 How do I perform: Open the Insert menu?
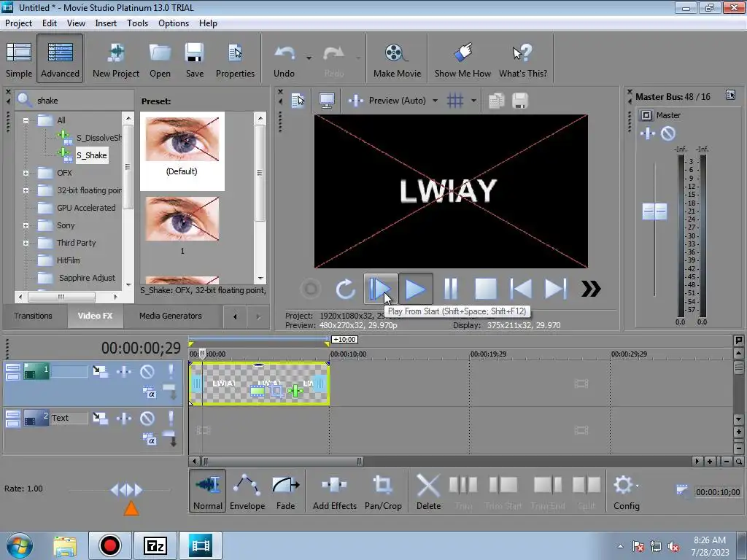pyautogui.click(x=106, y=23)
